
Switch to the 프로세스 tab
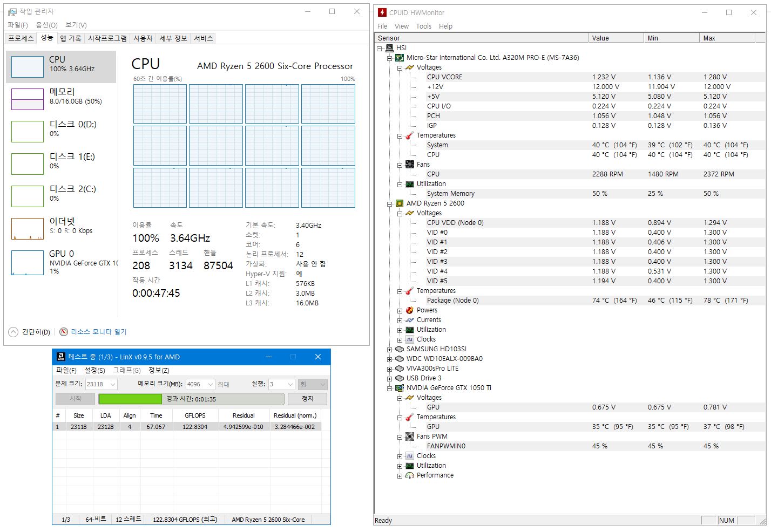pos(21,38)
